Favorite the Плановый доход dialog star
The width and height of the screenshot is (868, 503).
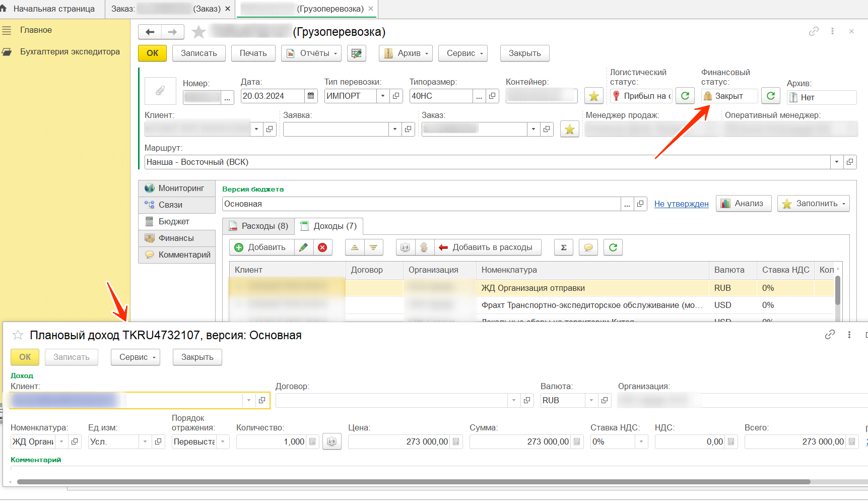(x=18, y=335)
